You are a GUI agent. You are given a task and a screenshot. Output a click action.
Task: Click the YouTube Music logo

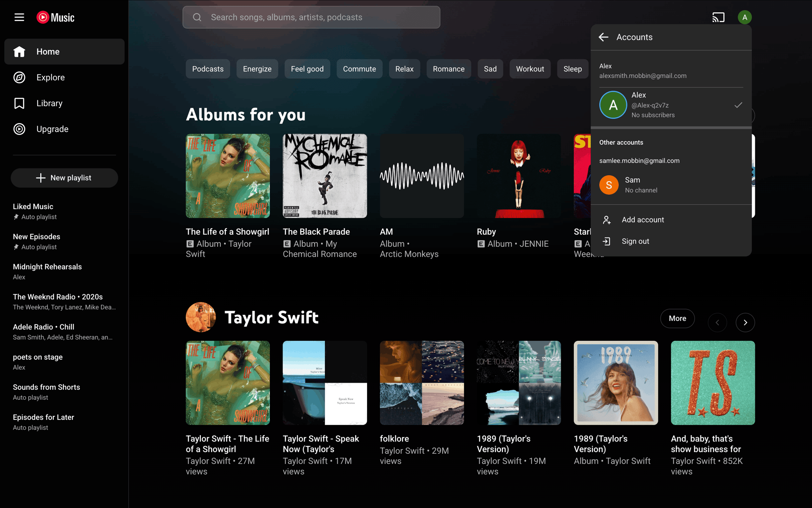[x=55, y=17]
